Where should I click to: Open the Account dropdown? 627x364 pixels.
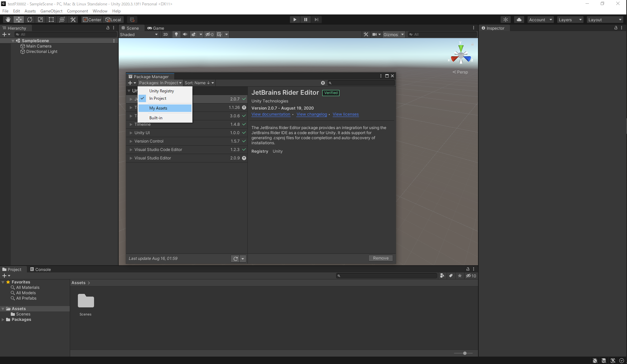point(540,20)
